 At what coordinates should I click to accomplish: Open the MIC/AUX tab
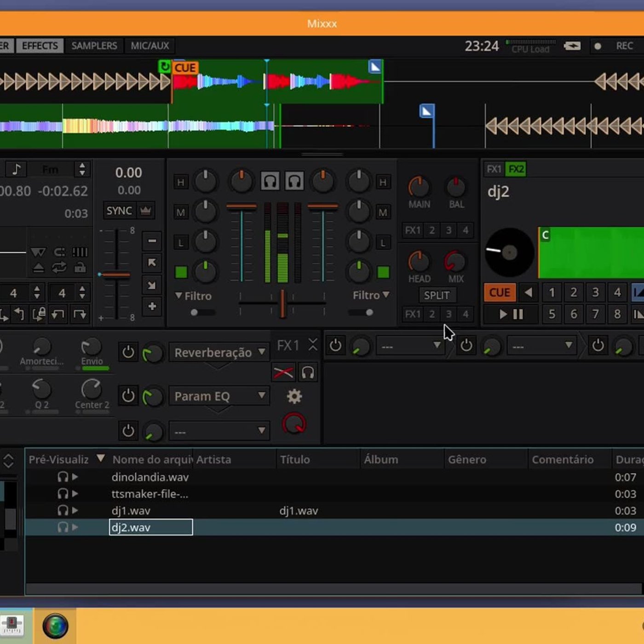pyautogui.click(x=150, y=46)
